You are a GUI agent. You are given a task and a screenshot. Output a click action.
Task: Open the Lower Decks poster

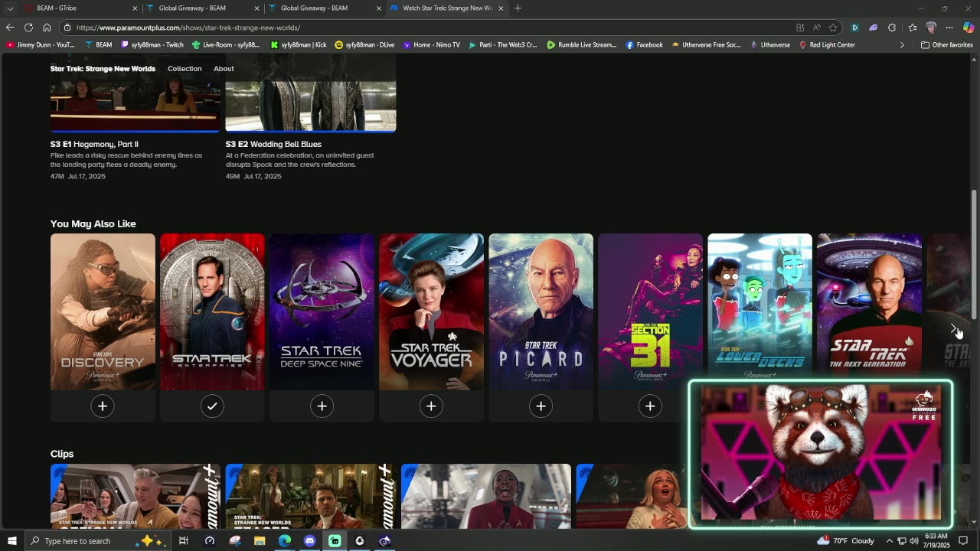tap(759, 306)
